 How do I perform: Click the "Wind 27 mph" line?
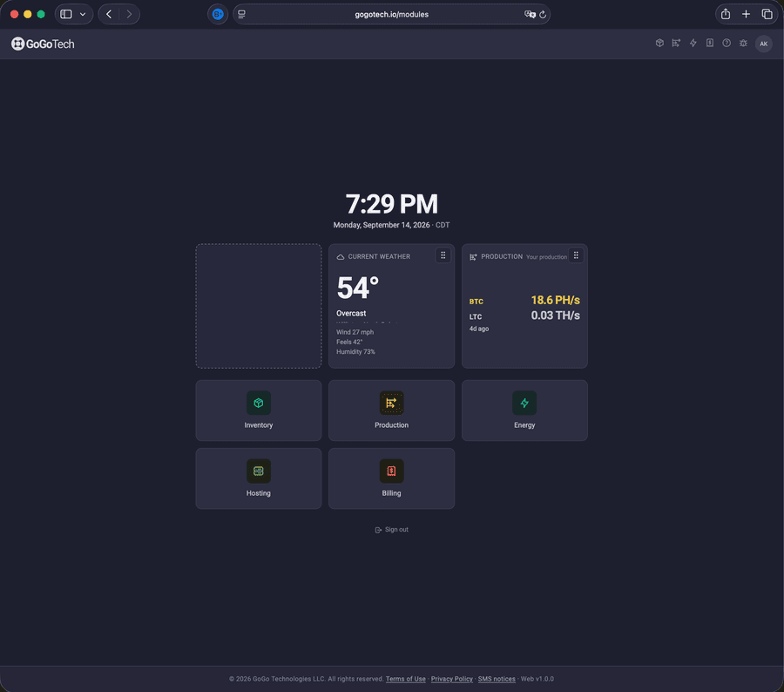coord(355,332)
